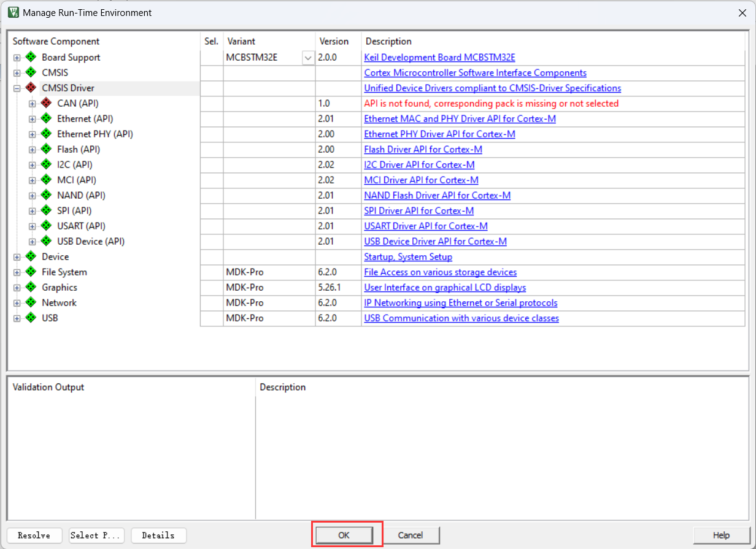Open Unified Device Drivers CMSIS-Driver Specifications link
The image size is (756, 549).
[492, 88]
